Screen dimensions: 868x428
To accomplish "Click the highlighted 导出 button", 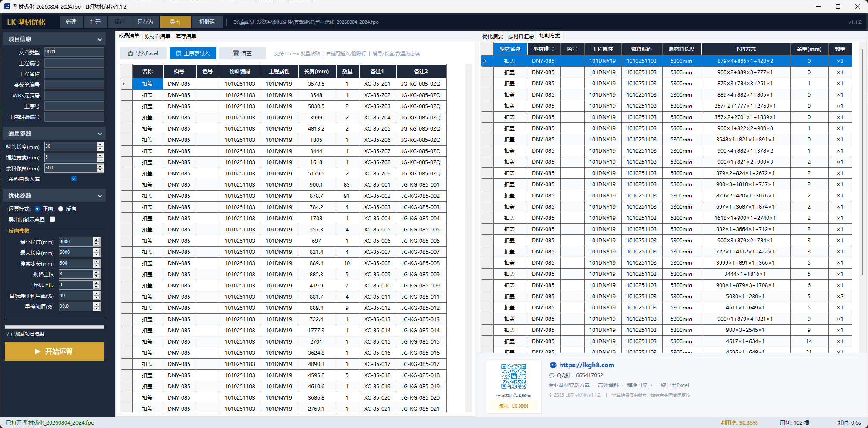I will 175,22.
